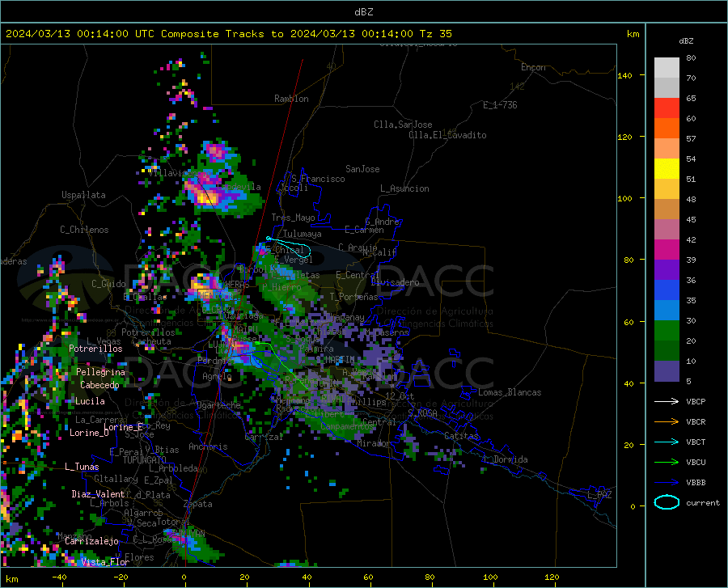Click the 'S_Francisco' map label
This screenshot has width=728, height=588.
click(x=318, y=179)
